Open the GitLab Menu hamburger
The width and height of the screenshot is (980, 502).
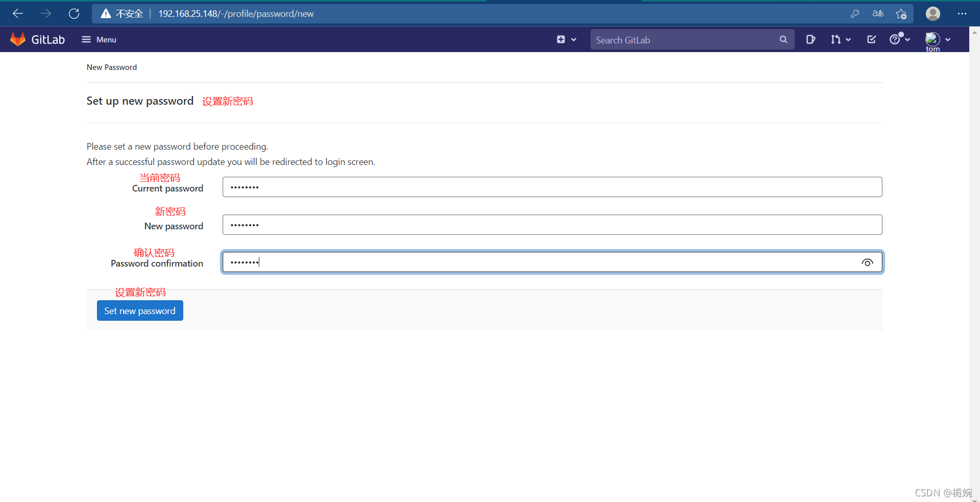[99, 39]
